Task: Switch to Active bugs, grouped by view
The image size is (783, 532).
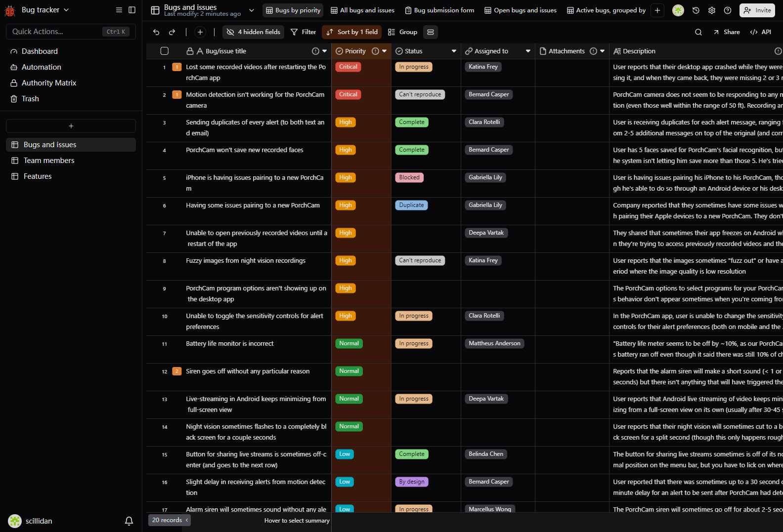Action: coord(606,10)
